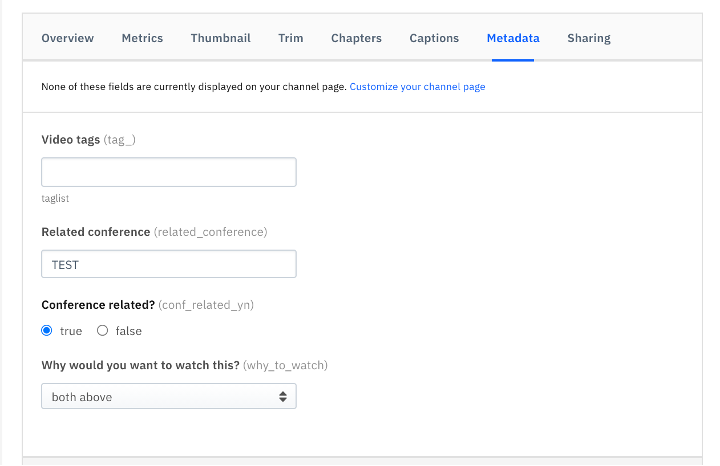Open the Chapters tab
720x466 pixels.
356,38
